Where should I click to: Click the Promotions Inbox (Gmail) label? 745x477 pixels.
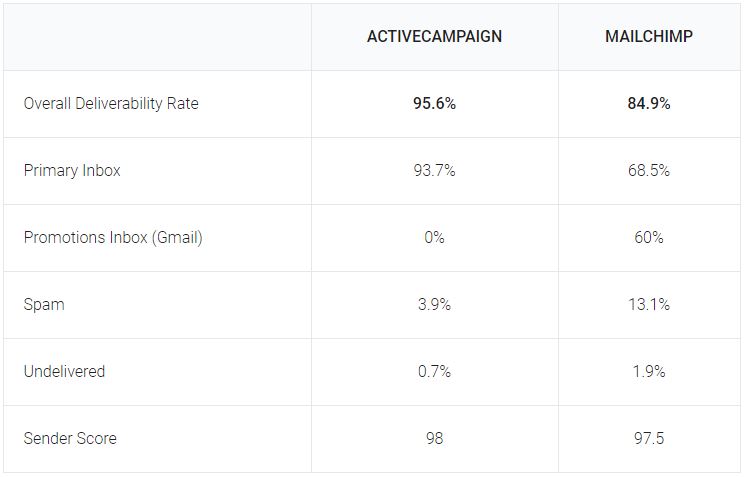pos(113,238)
